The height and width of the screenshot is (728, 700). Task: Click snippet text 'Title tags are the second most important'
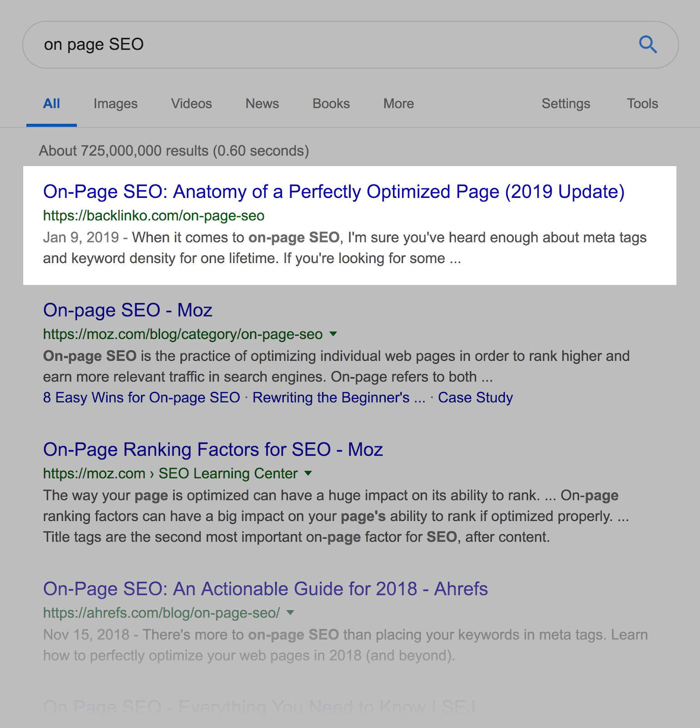point(173,537)
